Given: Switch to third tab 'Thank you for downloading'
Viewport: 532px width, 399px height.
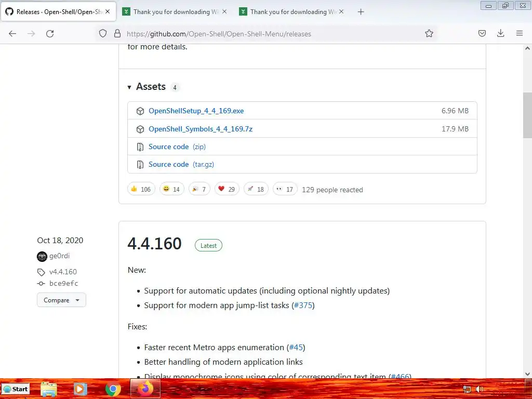Looking at the screenshot, I should tap(292, 11).
